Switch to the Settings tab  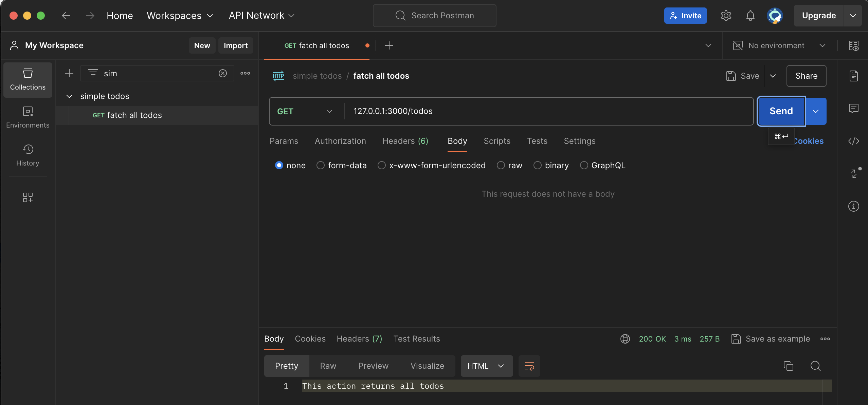coord(579,141)
